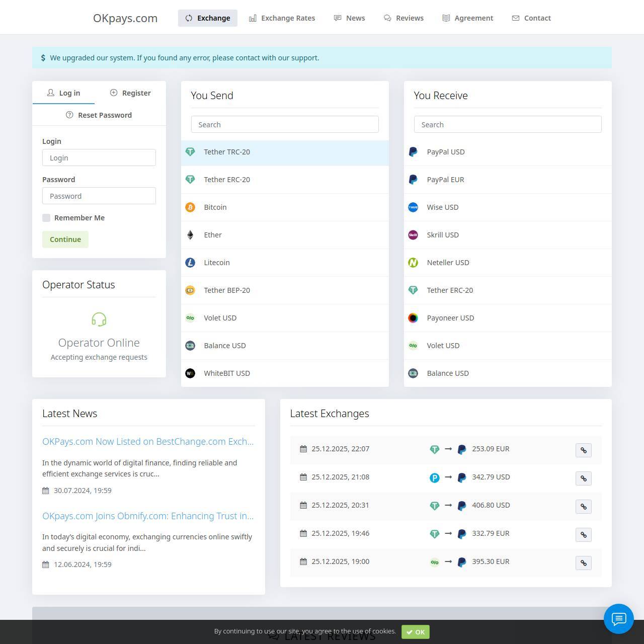Switch to the Register tab
The width and height of the screenshot is (644, 644).
pyautogui.click(x=130, y=93)
